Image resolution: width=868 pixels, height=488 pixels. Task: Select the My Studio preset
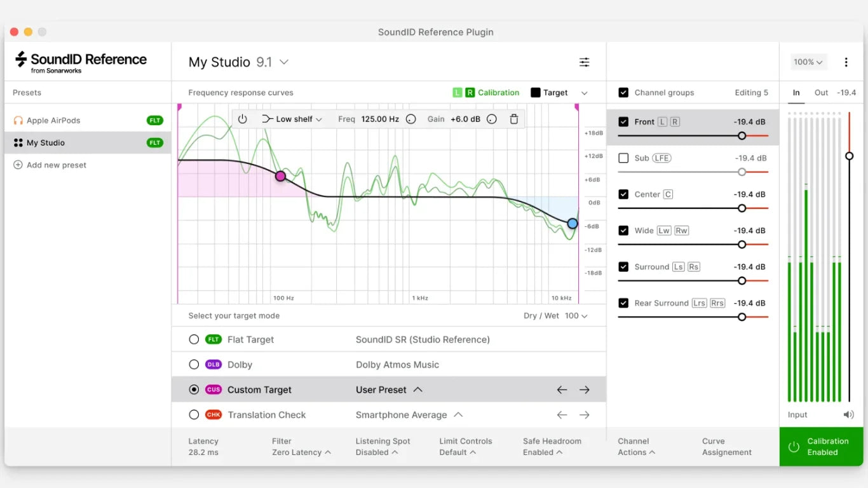pyautogui.click(x=88, y=143)
